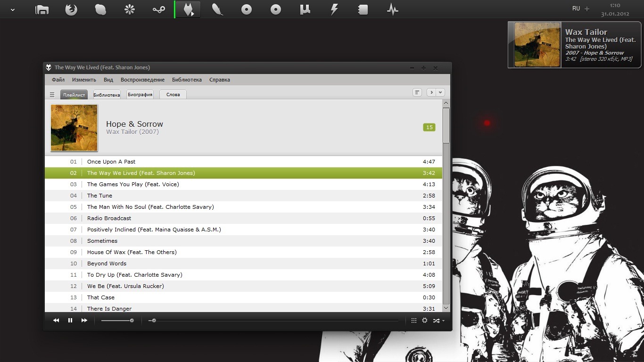644x362 pixels.
Task: Expand the dock chevron at the far left
Action: [13, 9]
